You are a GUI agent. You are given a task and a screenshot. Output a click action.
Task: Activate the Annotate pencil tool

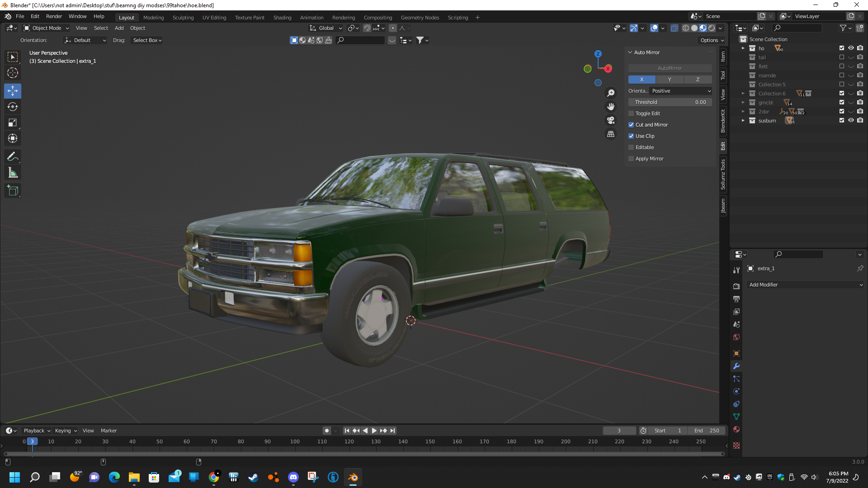click(13, 157)
